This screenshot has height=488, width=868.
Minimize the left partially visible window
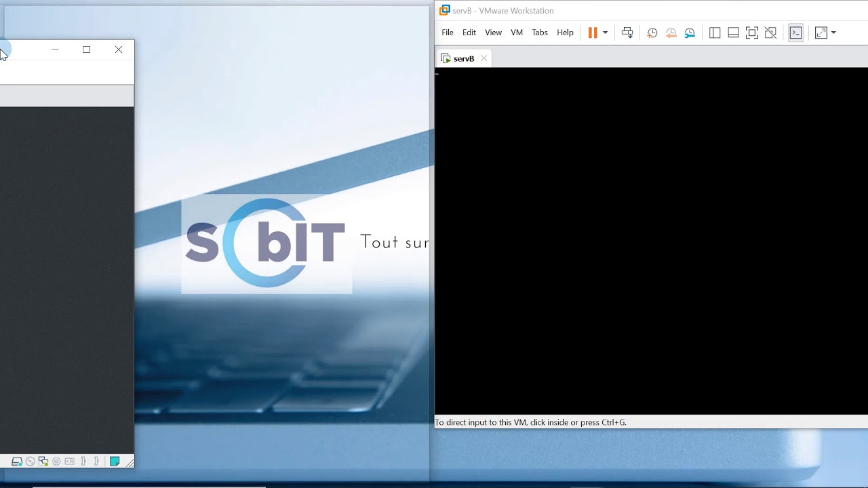tap(56, 49)
